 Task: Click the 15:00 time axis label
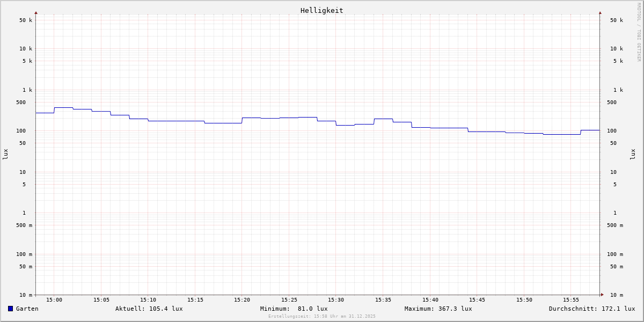(x=54, y=300)
